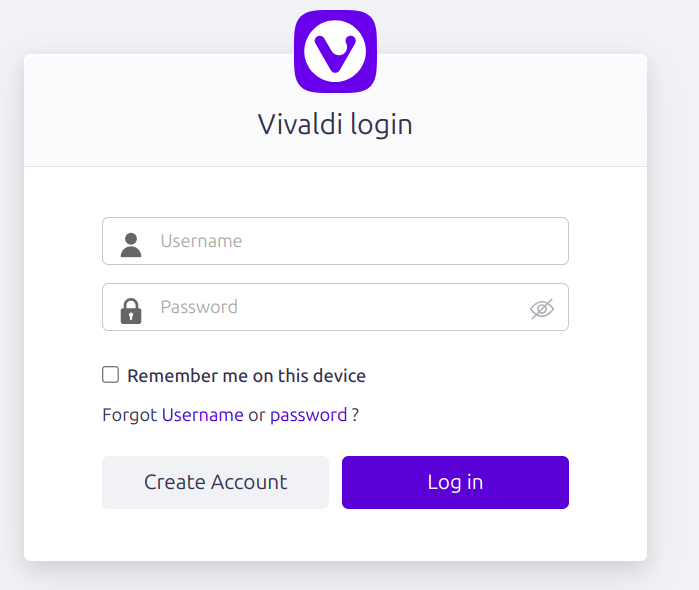Click the person icon in Username field
Screen dimensions: 699x590
(131, 245)
